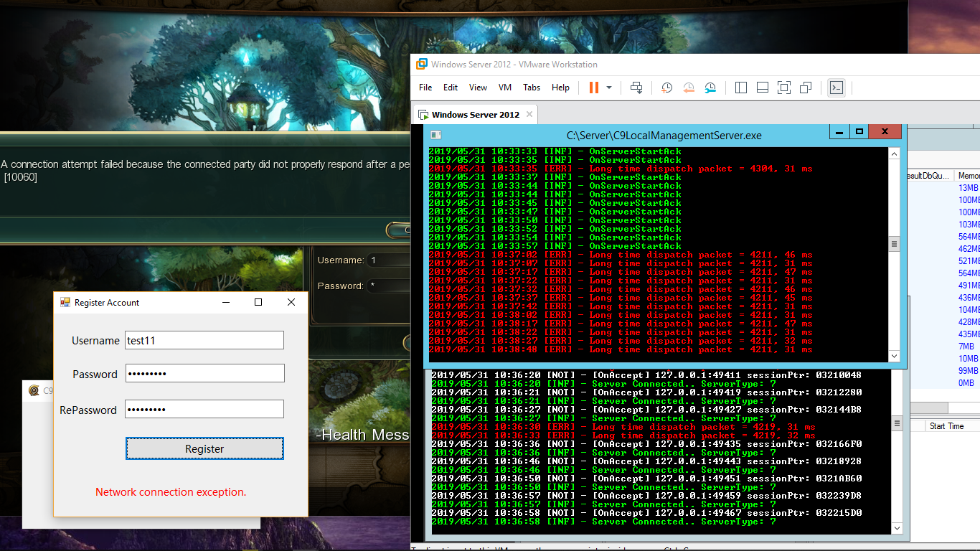980x551 pixels.
Task: Click Username field in Register Account dialog
Action: point(204,340)
